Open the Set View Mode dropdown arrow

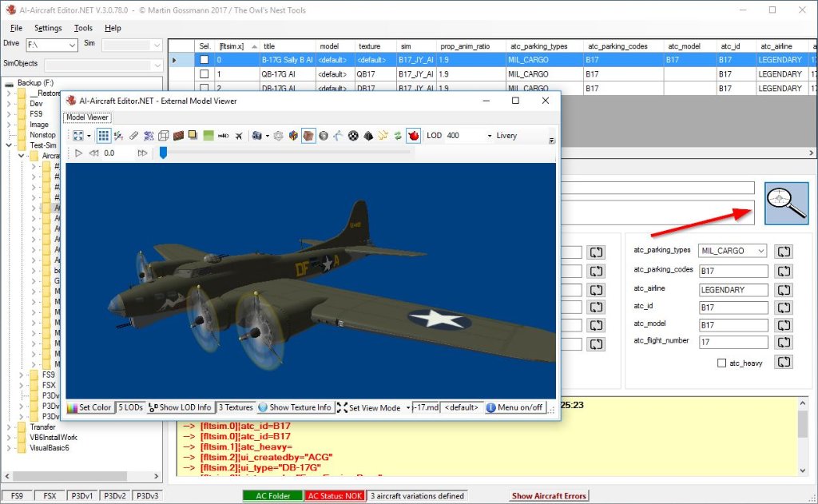407,408
